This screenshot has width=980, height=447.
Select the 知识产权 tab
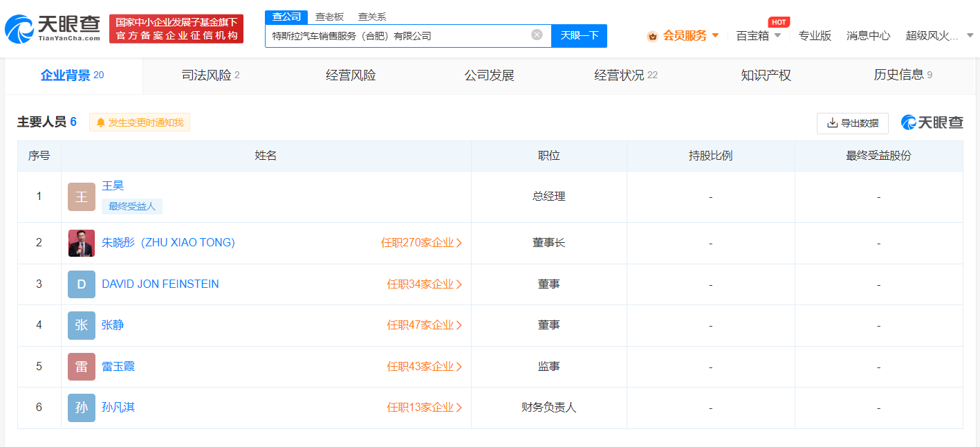point(766,75)
